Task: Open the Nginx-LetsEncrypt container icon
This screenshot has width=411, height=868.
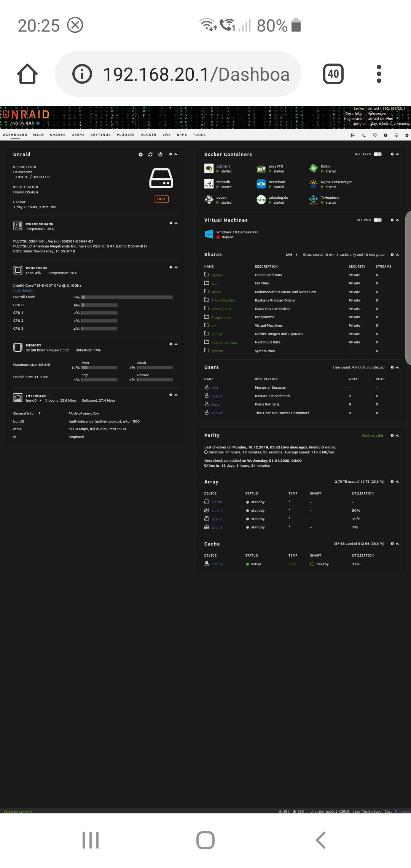Action: point(313,184)
